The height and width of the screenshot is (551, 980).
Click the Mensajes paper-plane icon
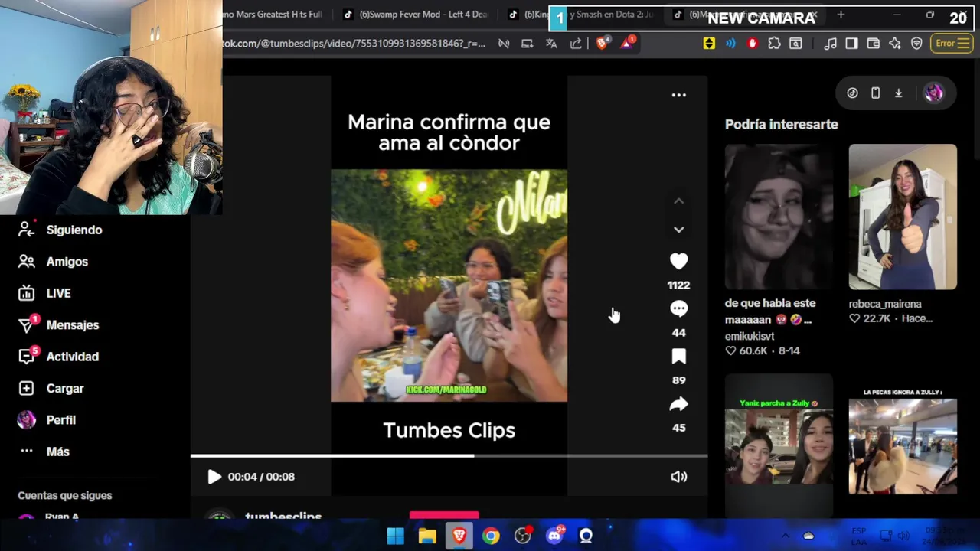coord(26,325)
